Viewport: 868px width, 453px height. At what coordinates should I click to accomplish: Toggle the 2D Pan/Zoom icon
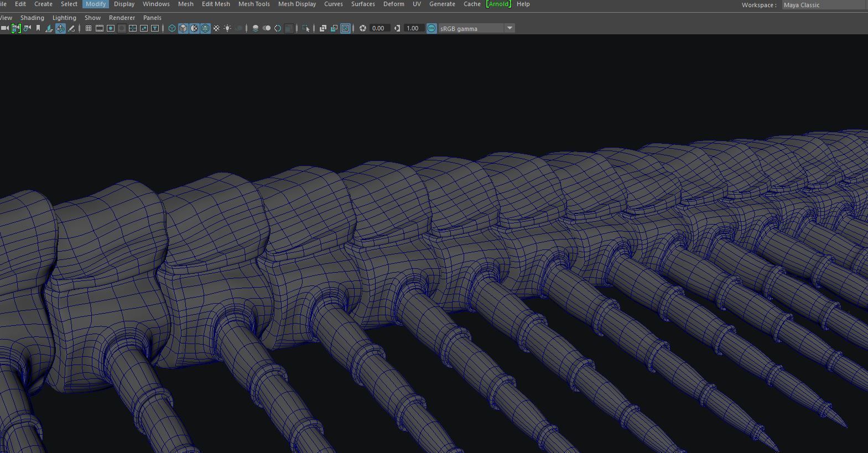(x=60, y=28)
